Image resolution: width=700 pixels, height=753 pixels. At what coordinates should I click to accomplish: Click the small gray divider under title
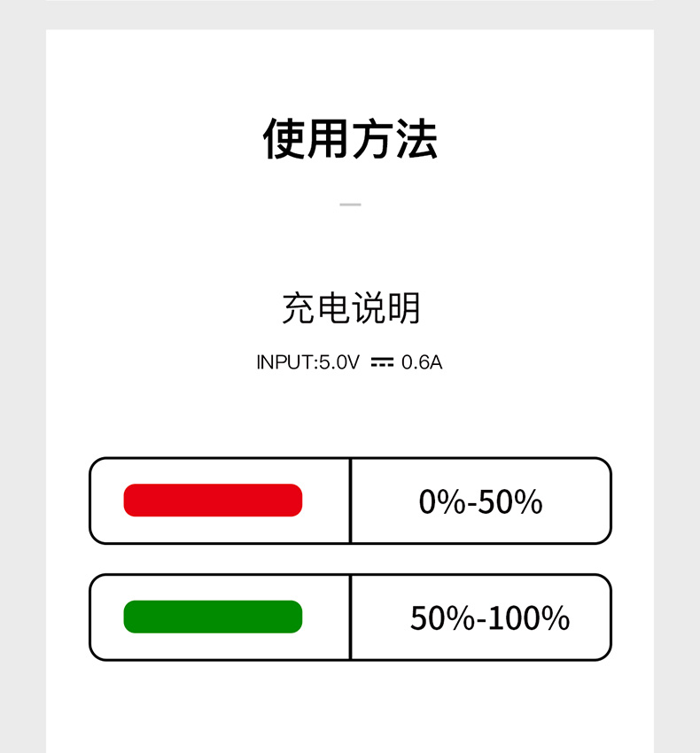coord(350,205)
